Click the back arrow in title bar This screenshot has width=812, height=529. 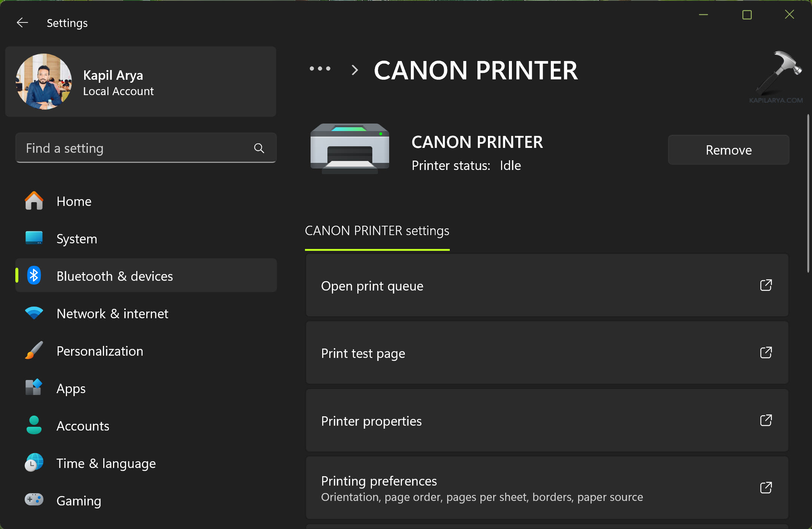point(22,22)
